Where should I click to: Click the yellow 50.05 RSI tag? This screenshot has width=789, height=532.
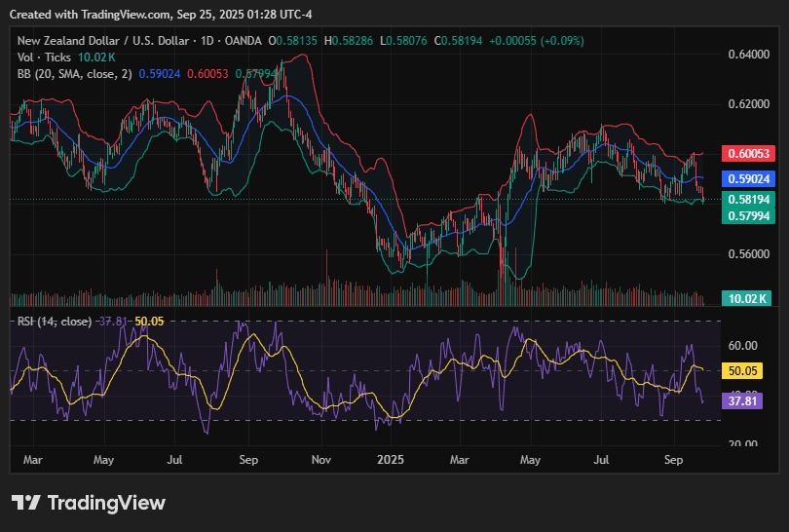coord(742,371)
